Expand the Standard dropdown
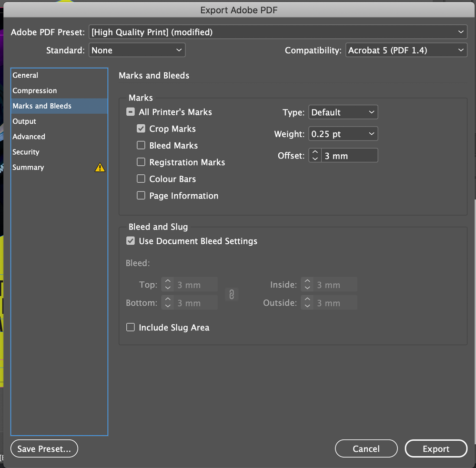476x468 pixels. (x=137, y=50)
